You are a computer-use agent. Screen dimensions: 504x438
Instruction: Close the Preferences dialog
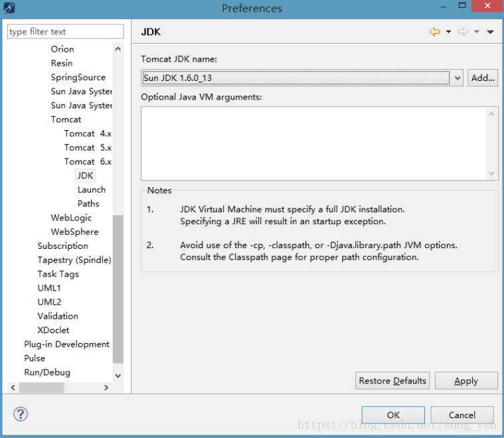pos(487,6)
